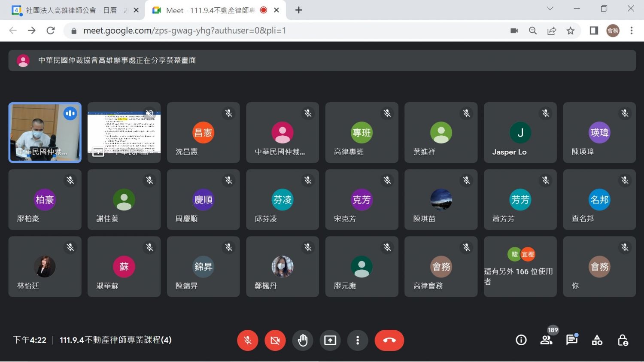Open host controls lock icon
This screenshot has height=362, width=644.
point(623,341)
